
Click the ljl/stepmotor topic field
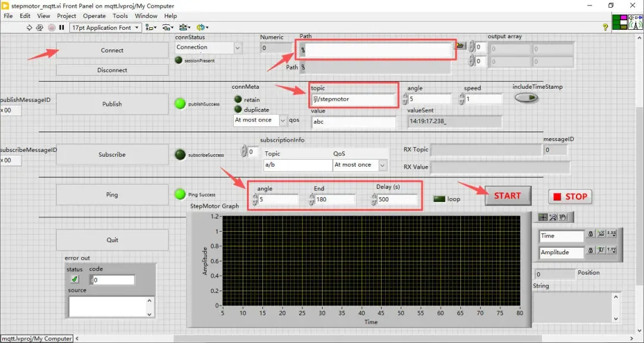pyautogui.click(x=354, y=99)
